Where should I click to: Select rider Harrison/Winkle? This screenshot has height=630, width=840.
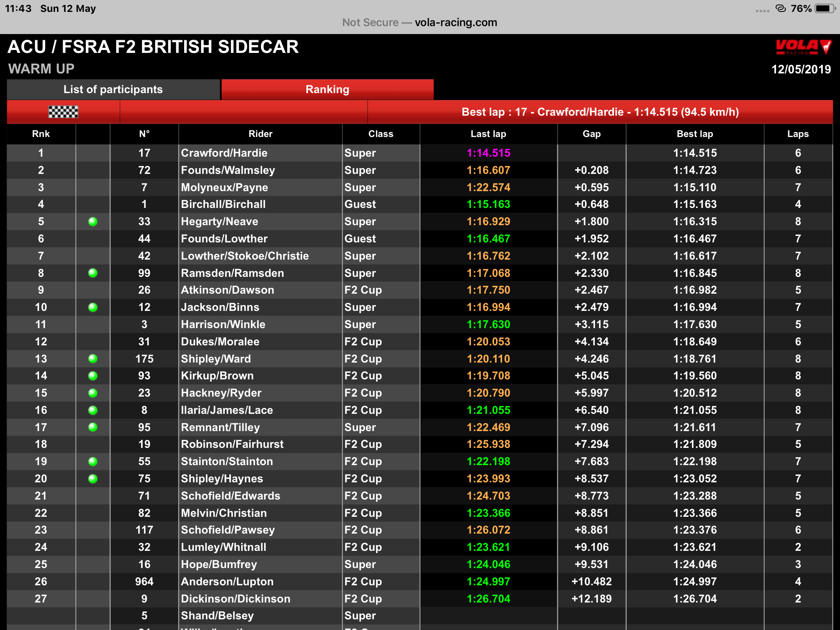tap(223, 324)
